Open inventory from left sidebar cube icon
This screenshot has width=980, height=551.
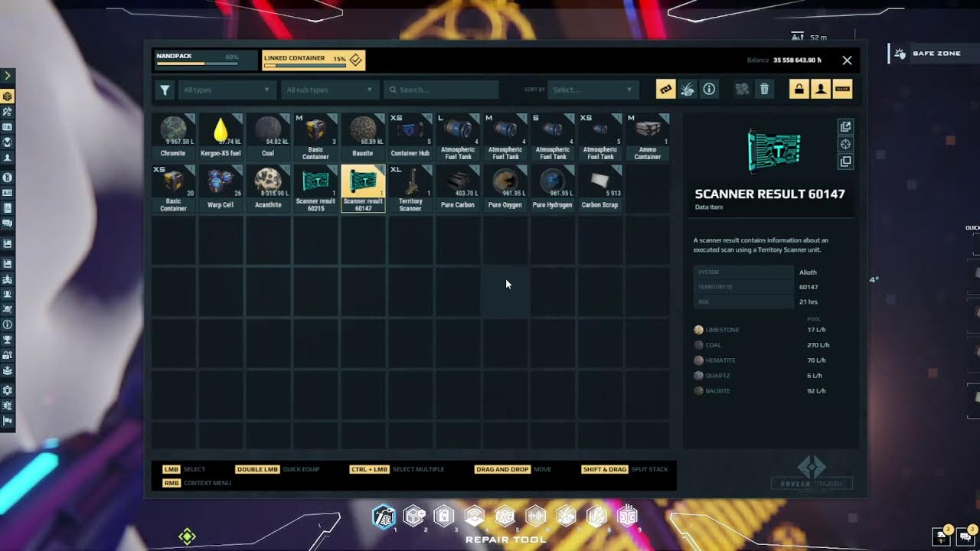click(8, 96)
